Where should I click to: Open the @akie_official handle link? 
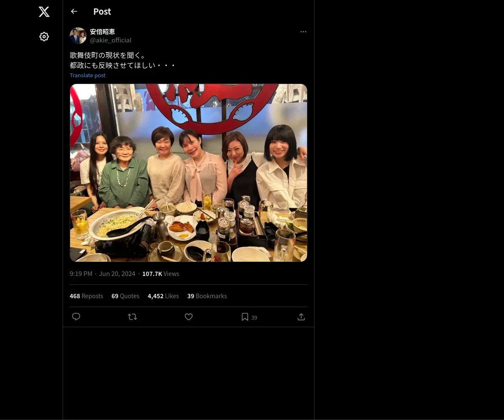110,40
